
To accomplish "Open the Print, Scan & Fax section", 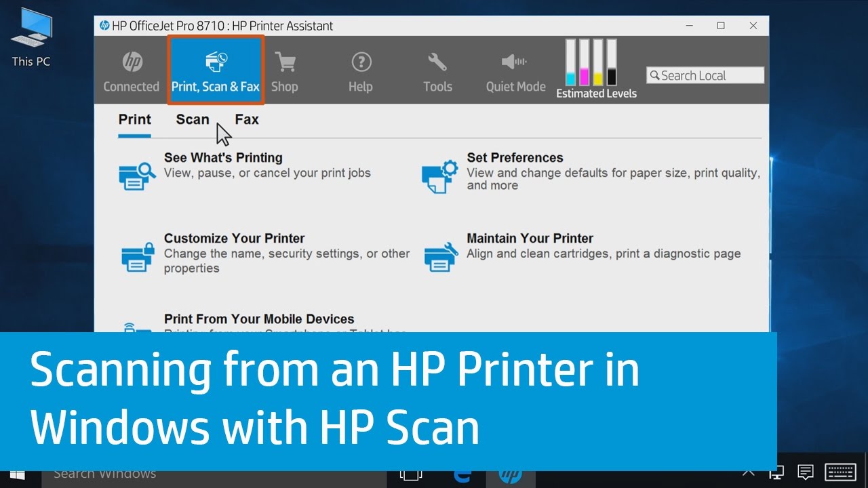I will pyautogui.click(x=216, y=70).
